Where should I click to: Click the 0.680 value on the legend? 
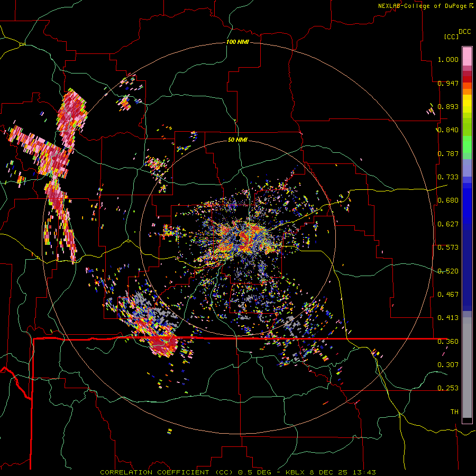click(448, 200)
